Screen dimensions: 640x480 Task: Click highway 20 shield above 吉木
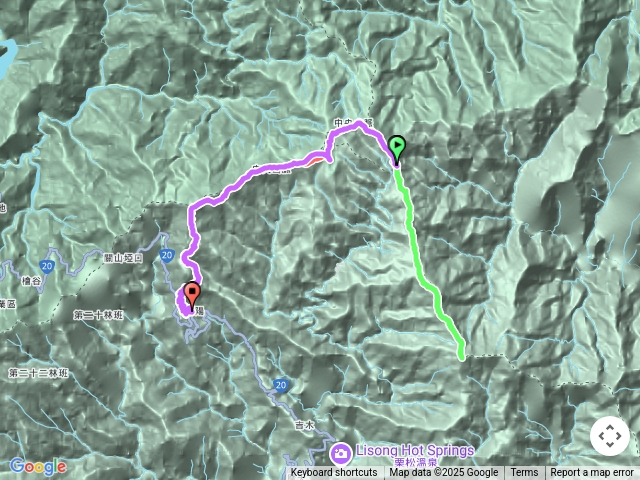click(x=280, y=385)
